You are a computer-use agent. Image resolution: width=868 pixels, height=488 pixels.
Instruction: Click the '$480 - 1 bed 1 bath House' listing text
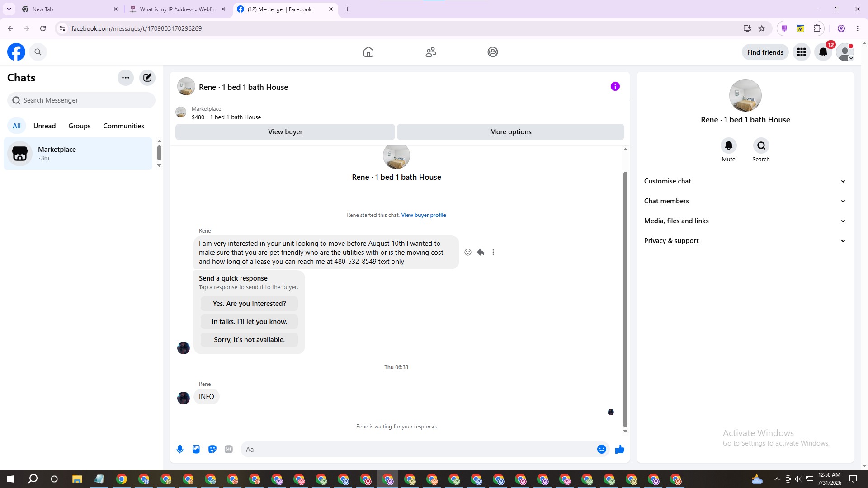click(x=226, y=117)
